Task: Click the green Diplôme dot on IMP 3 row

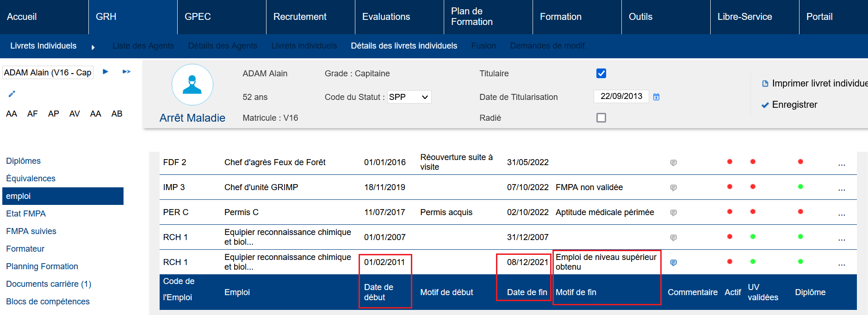Action: pyautogui.click(x=800, y=187)
